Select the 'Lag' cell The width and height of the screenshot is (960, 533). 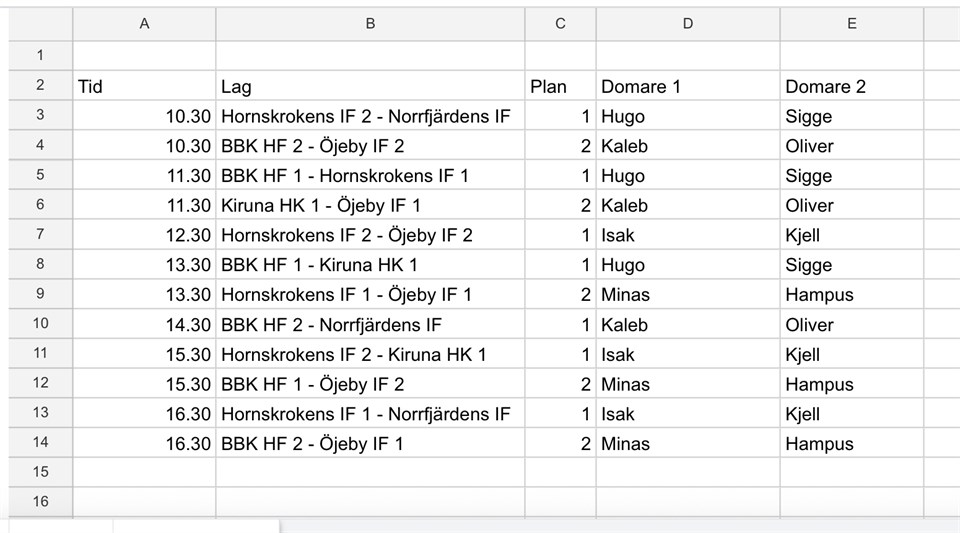tap(370, 86)
